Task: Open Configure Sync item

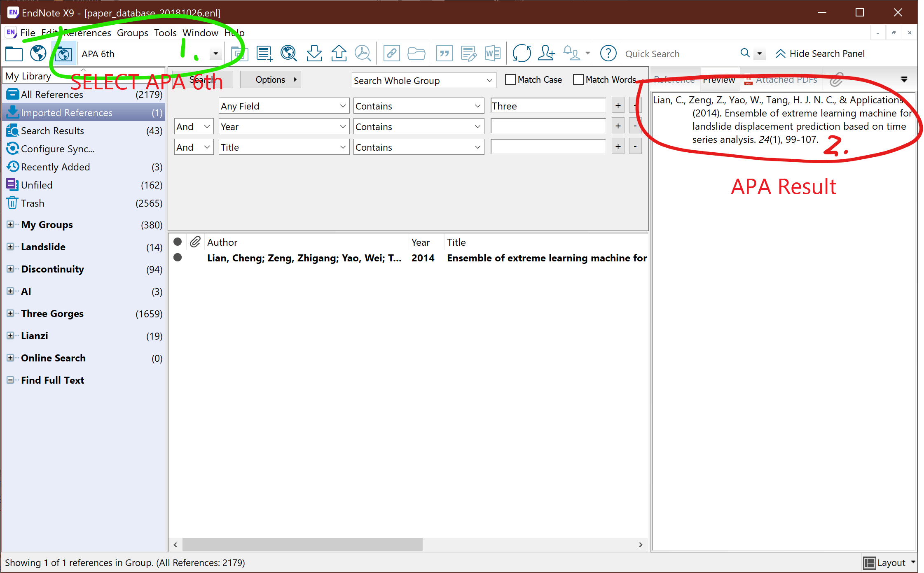Action: pos(84,149)
